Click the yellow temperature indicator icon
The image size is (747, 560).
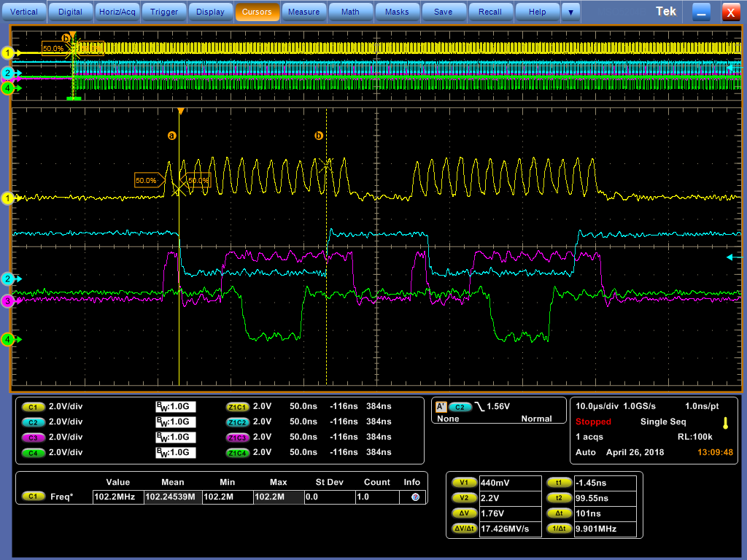[x=726, y=423]
